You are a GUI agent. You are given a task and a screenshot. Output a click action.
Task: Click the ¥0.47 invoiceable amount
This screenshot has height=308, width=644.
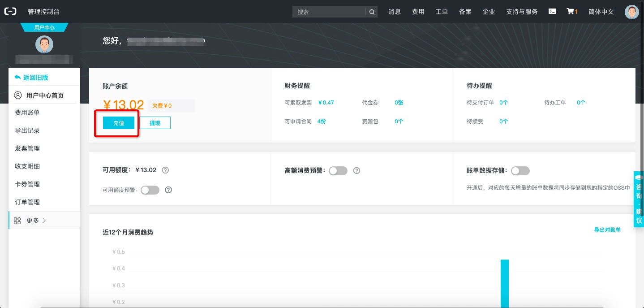(326, 103)
